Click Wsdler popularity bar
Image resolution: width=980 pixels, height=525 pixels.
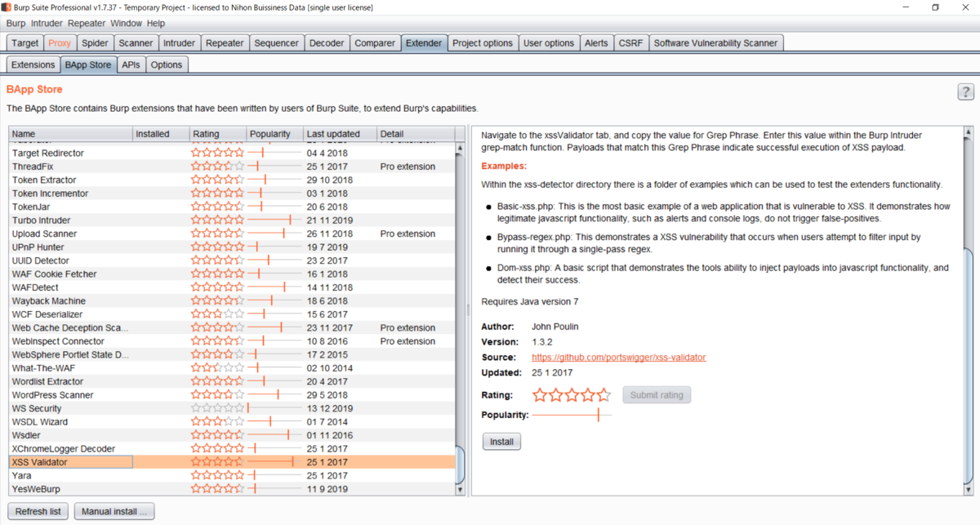pyautogui.click(x=274, y=435)
